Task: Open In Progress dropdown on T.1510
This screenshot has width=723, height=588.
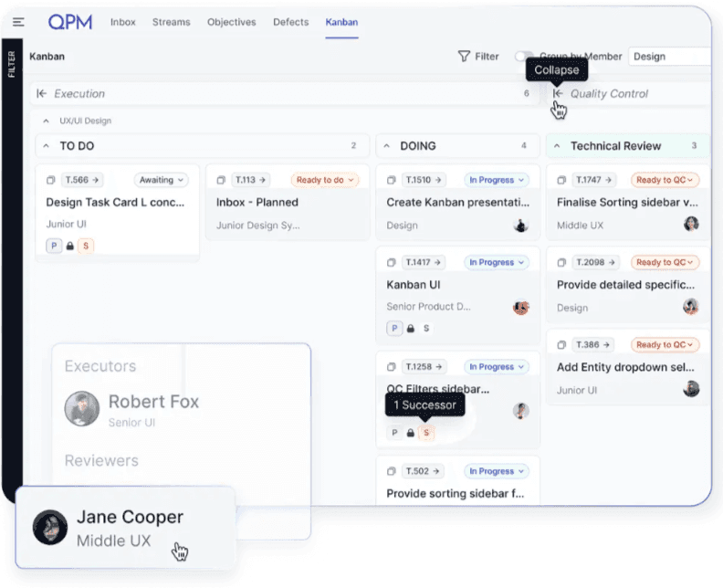Action: click(x=497, y=180)
